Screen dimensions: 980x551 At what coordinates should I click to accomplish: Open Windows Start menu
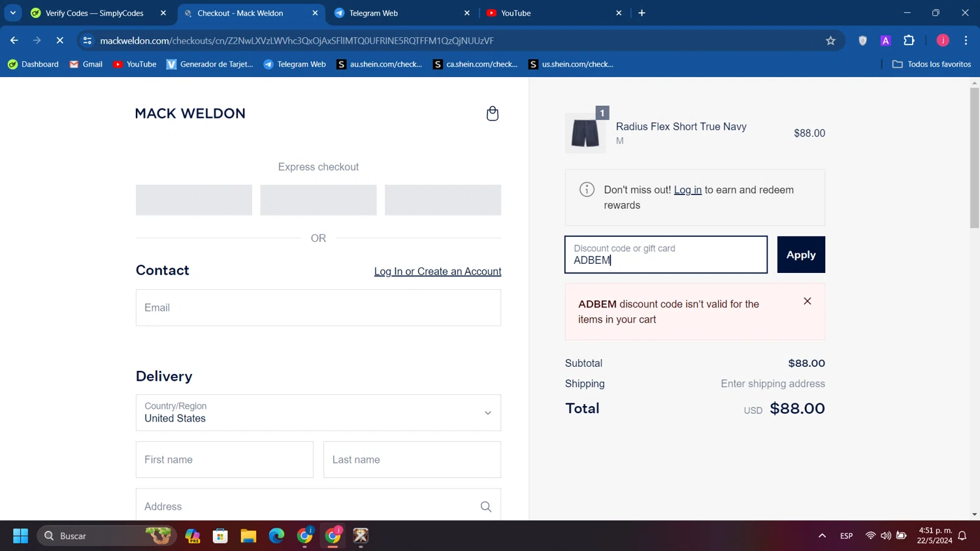click(20, 536)
